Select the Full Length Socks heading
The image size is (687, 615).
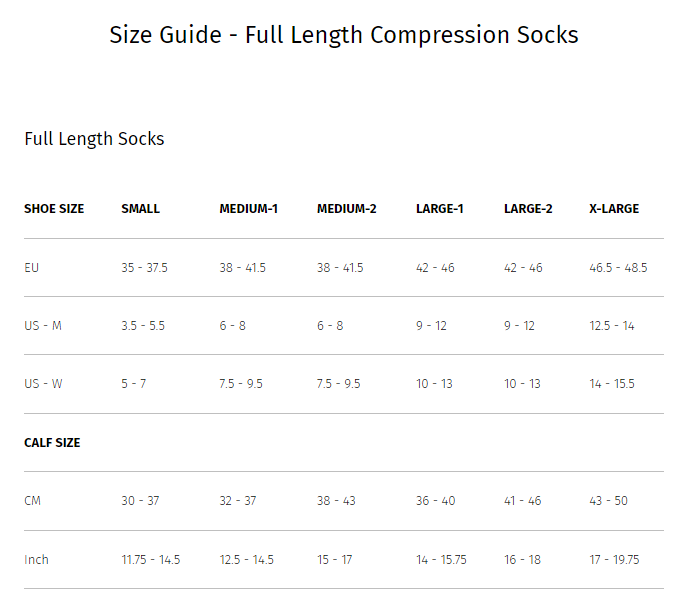94,139
